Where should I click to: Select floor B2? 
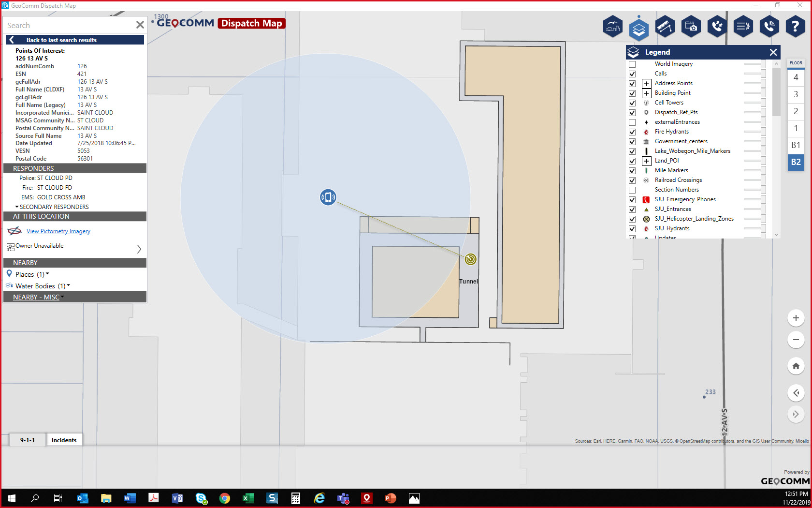(x=796, y=162)
